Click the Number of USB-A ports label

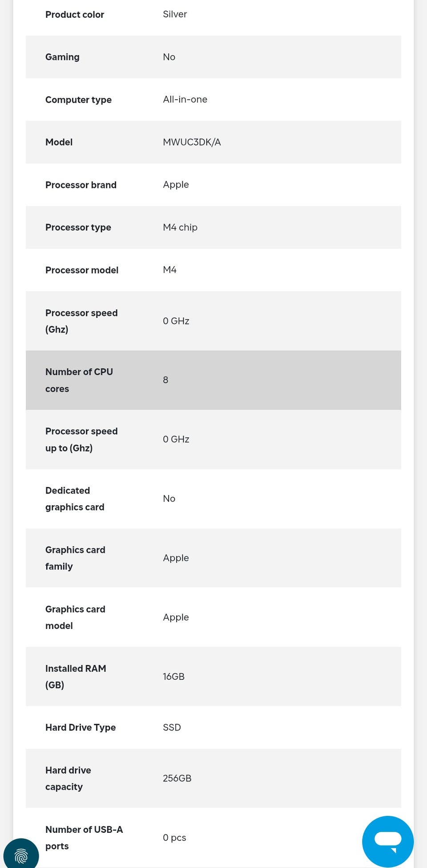click(x=84, y=837)
